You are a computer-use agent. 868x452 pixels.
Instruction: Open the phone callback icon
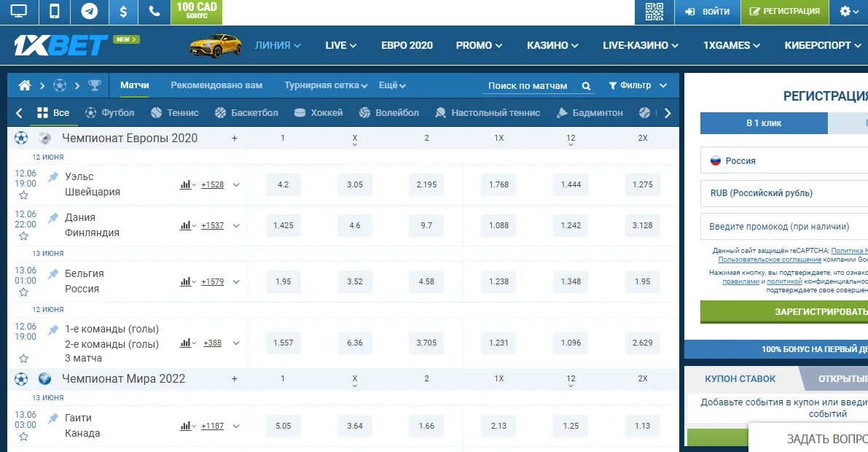[x=155, y=12]
